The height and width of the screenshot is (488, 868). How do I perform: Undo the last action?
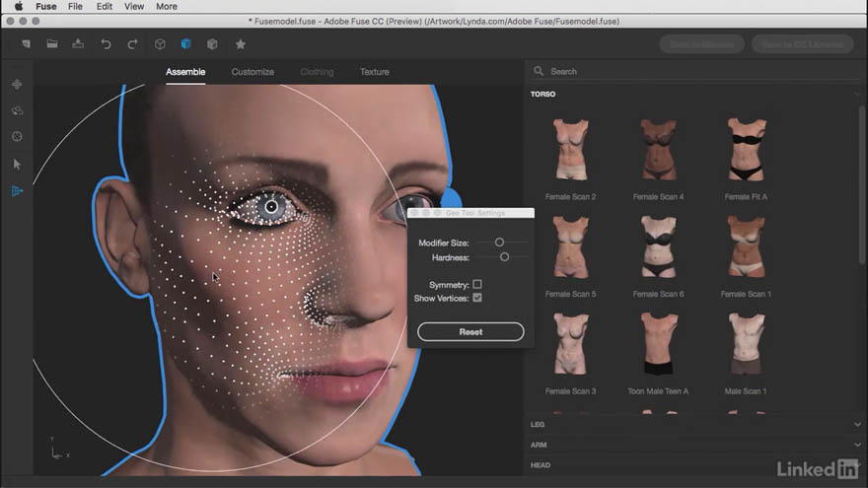tap(106, 44)
